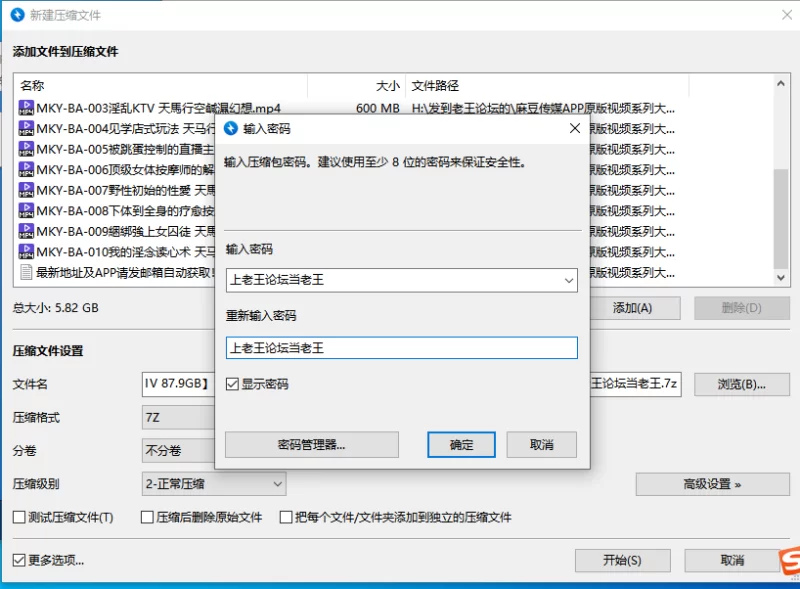Select the MKY-BA-007 file name row

[126, 190]
